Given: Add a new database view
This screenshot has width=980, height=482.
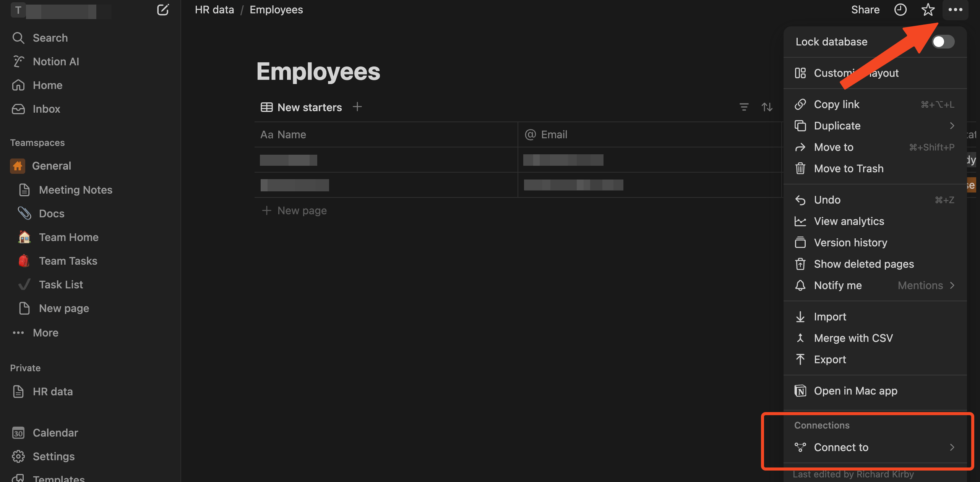Looking at the screenshot, I should pos(357,107).
